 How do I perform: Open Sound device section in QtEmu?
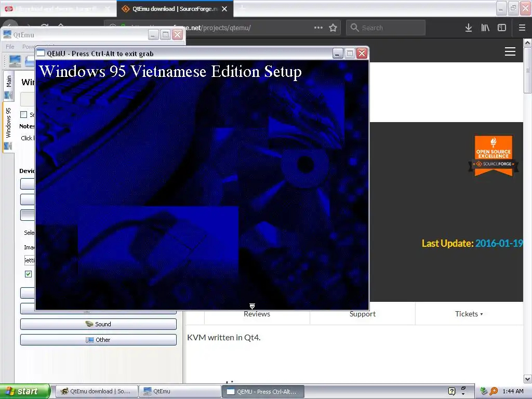coord(98,324)
